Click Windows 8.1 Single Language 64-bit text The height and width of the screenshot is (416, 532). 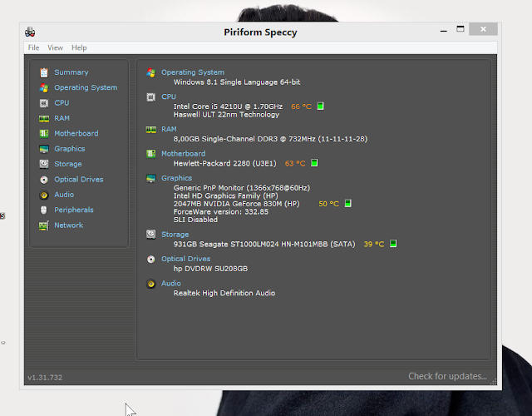pos(237,82)
